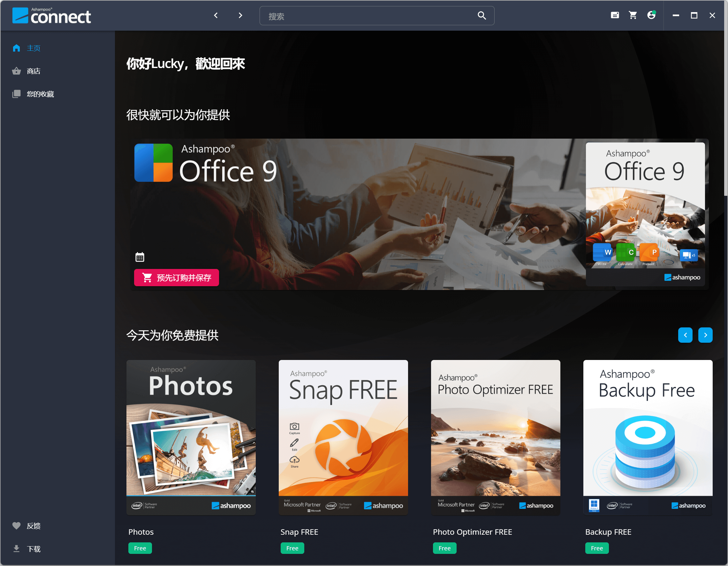Open 反馈 in the sidebar
The width and height of the screenshot is (728, 566).
34,526
